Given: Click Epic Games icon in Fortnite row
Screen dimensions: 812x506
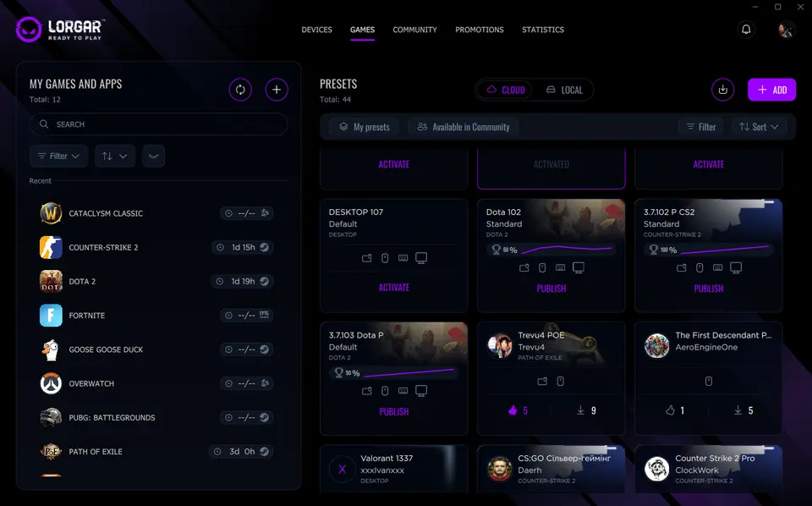Looking at the screenshot, I should pyautogui.click(x=264, y=315).
